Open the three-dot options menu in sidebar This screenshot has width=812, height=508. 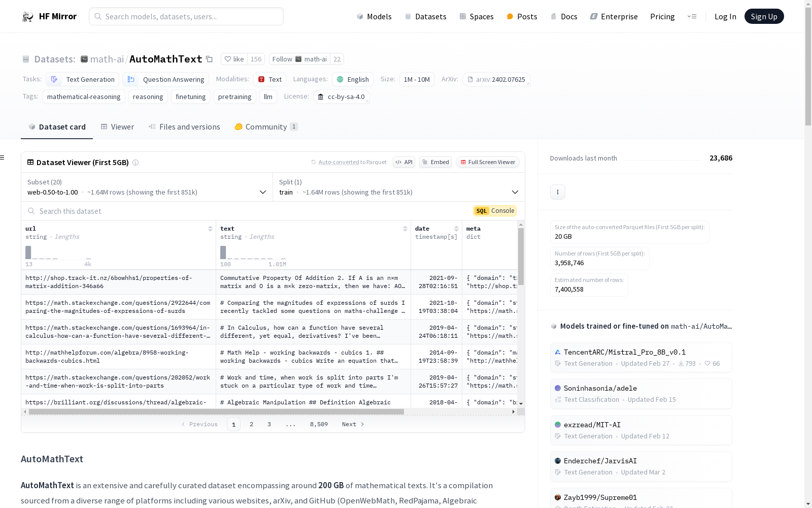[558, 192]
